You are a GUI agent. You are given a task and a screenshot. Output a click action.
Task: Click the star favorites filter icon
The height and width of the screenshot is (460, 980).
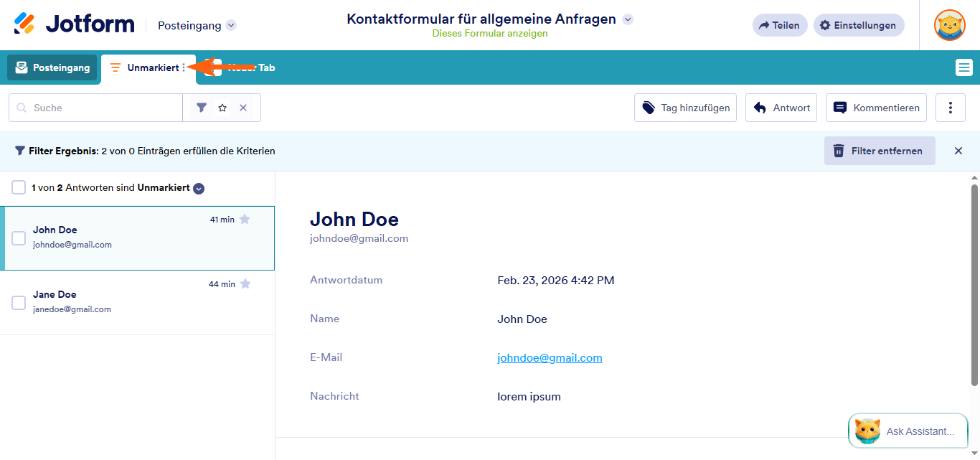[x=222, y=106]
